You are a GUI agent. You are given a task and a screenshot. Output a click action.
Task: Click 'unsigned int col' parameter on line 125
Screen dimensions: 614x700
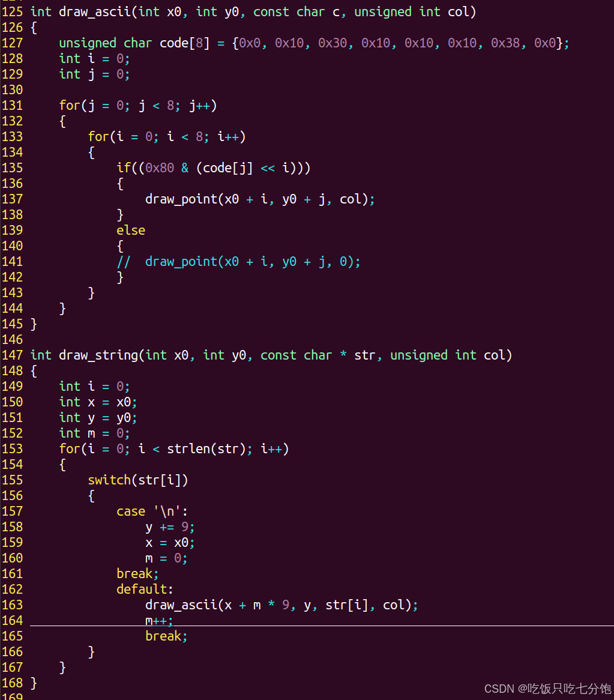411,12
